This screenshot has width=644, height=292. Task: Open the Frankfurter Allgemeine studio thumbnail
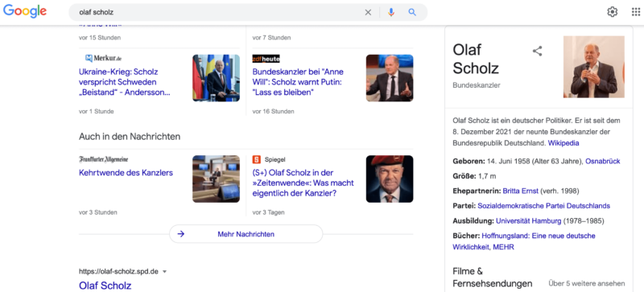tap(216, 179)
